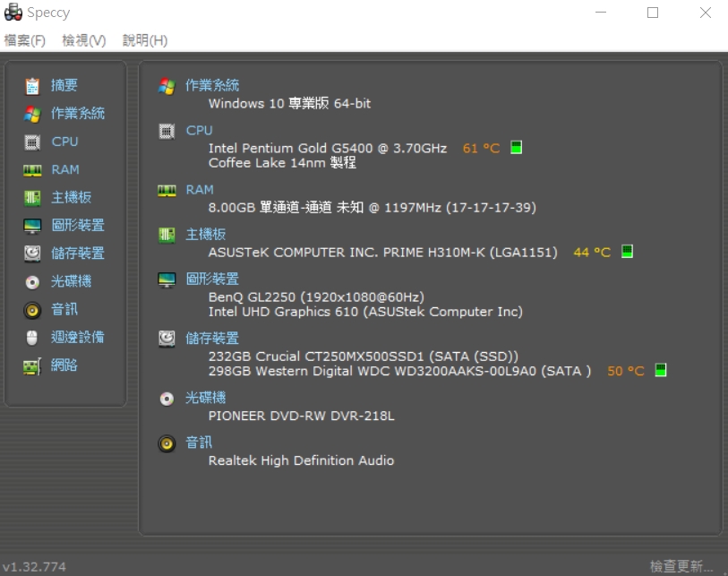Click CPU heading link in summary panel
Image resolution: width=728 pixels, height=576 pixels.
coord(199,131)
